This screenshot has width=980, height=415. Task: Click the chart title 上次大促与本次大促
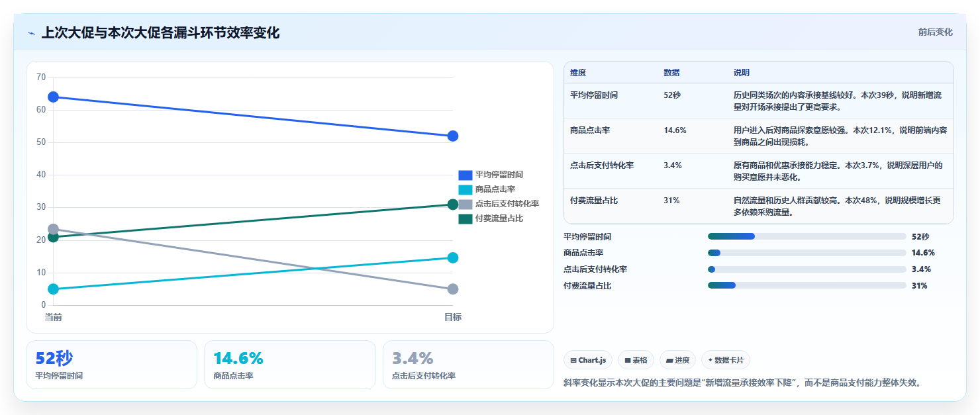(x=161, y=33)
